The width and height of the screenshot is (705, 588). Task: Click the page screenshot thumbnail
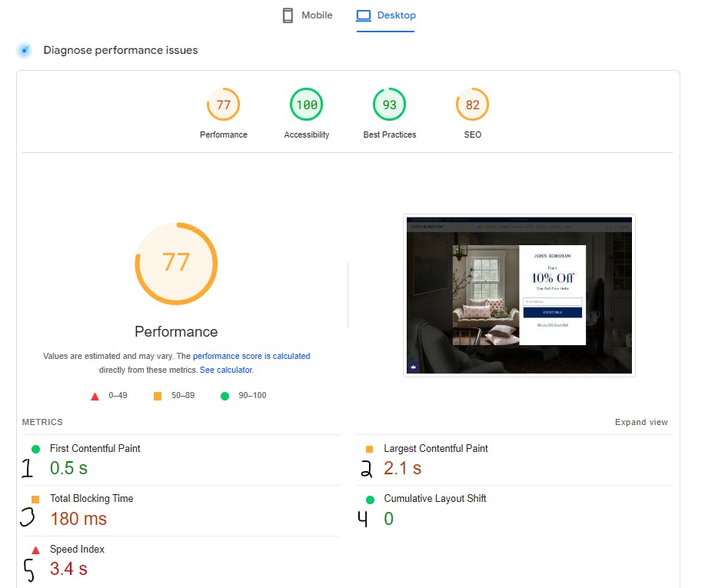pyautogui.click(x=519, y=295)
